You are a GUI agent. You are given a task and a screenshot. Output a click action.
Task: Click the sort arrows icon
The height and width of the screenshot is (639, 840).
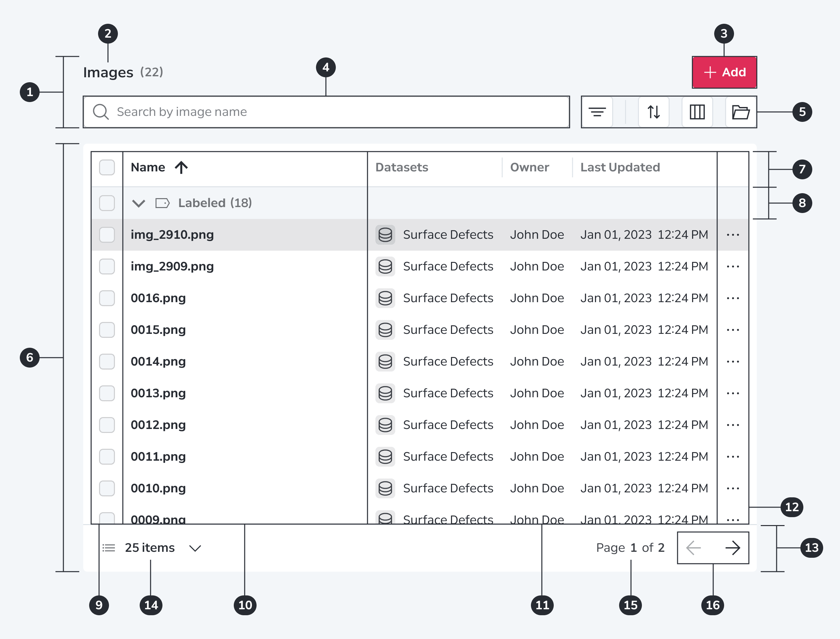point(654,112)
